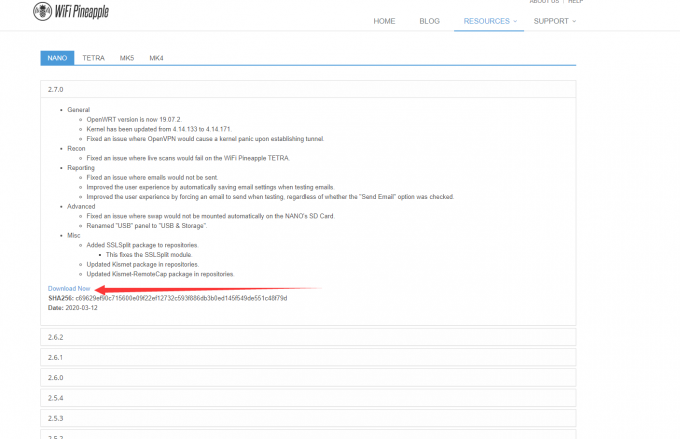Click 'Renamed USB panel' line
The image size is (680, 439).
click(x=147, y=226)
